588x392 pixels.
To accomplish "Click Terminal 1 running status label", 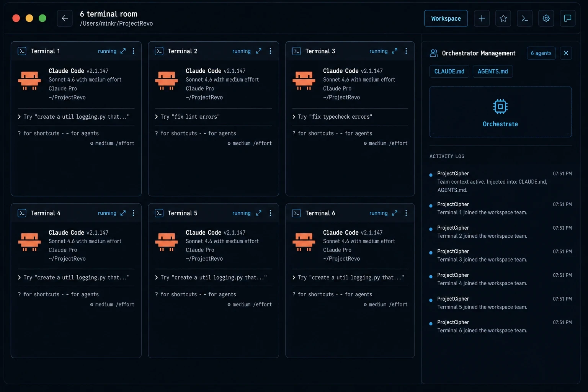I will point(107,51).
